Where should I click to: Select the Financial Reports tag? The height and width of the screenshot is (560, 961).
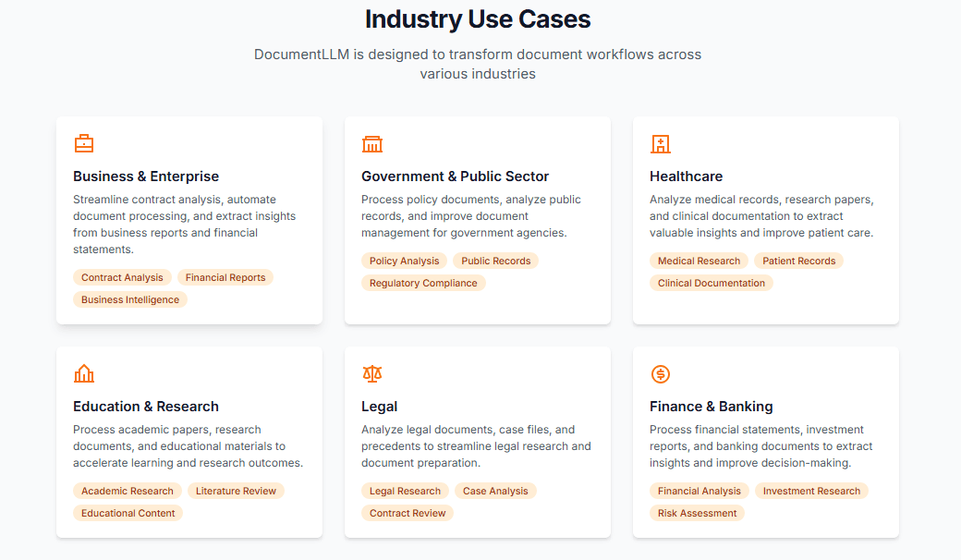click(225, 277)
